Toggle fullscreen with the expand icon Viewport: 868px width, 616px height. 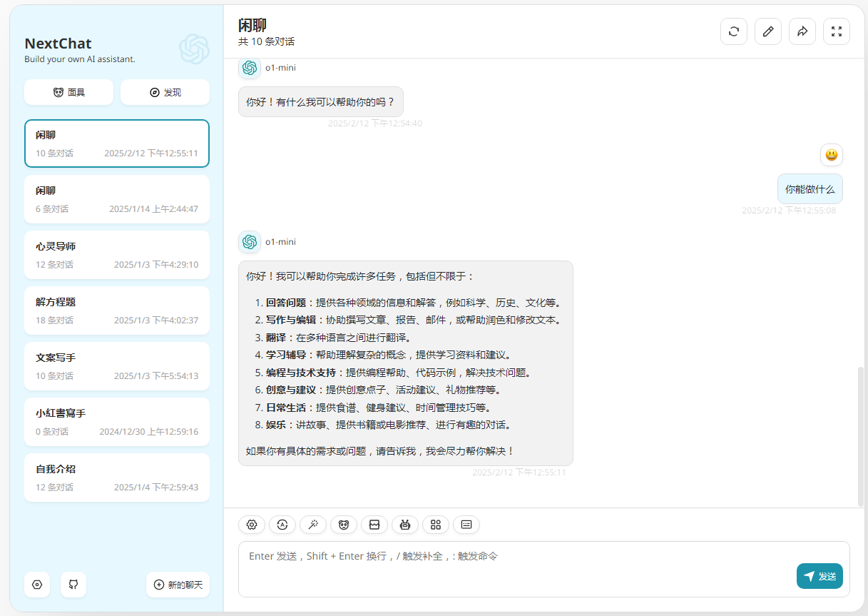pyautogui.click(x=836, y=31)
